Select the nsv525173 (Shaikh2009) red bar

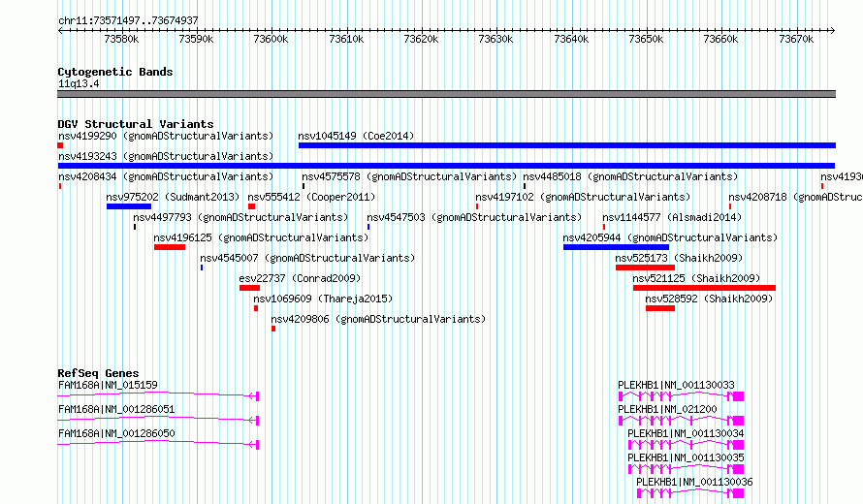(645, 268)
